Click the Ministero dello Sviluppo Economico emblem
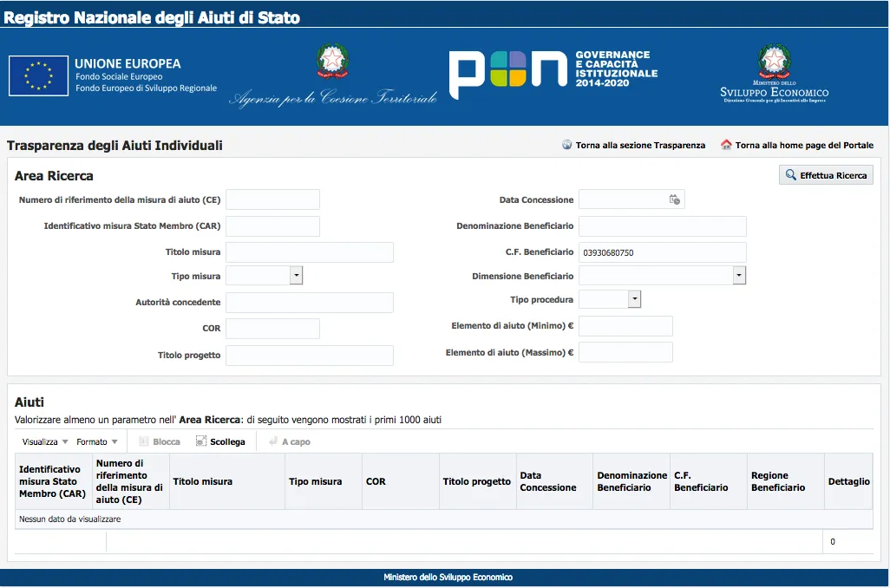Image resolution: width=890 pixels, height=588 pixels. click(x=775, y=73)
